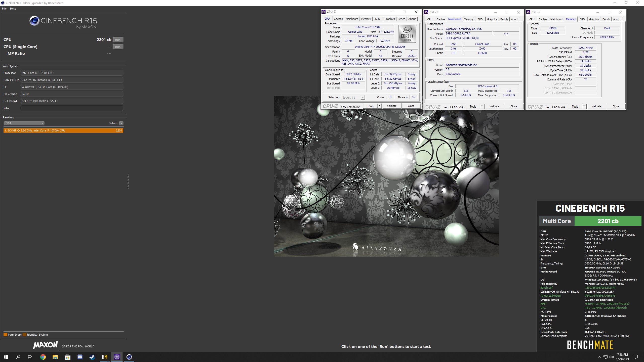Click Tools in first CPU-Z window
This screenshot has height=362, width=644.
[370, 106]
